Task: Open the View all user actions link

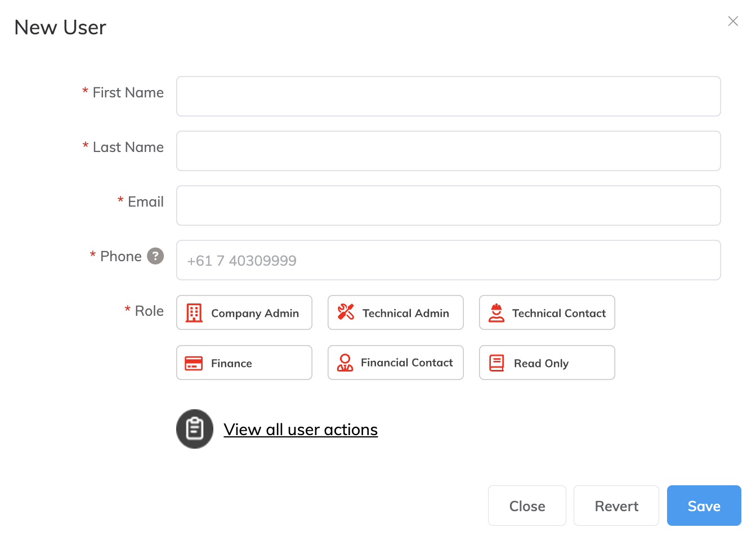Action: (301, 430)
